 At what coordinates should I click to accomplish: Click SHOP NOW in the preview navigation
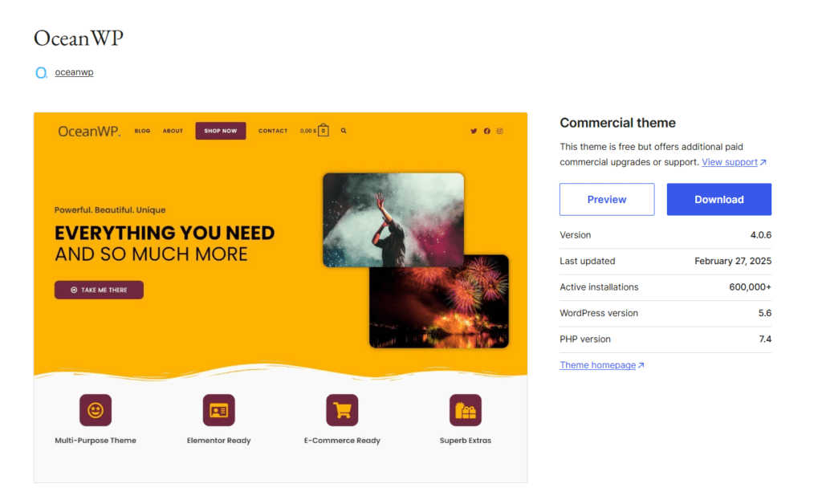click(221, 131)
